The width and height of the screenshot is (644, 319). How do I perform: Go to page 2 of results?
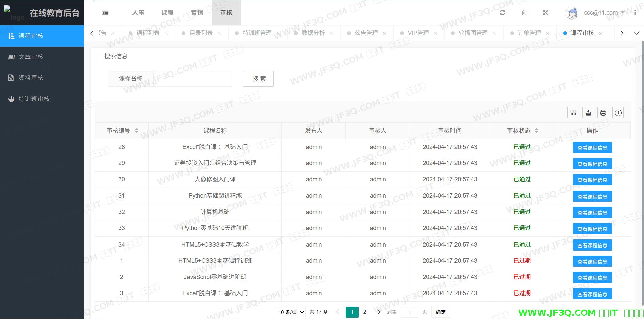[365, 312]
